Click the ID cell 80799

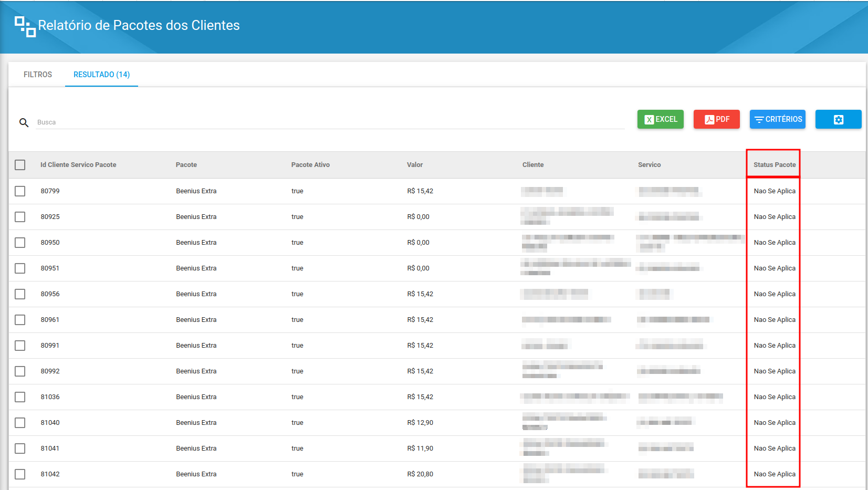point(50,191)
